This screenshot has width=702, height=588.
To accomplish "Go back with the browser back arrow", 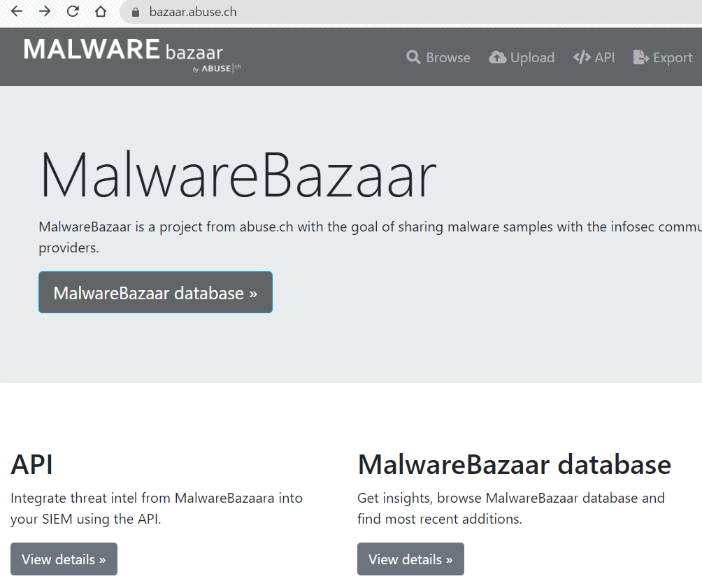I will click(17, 12).
